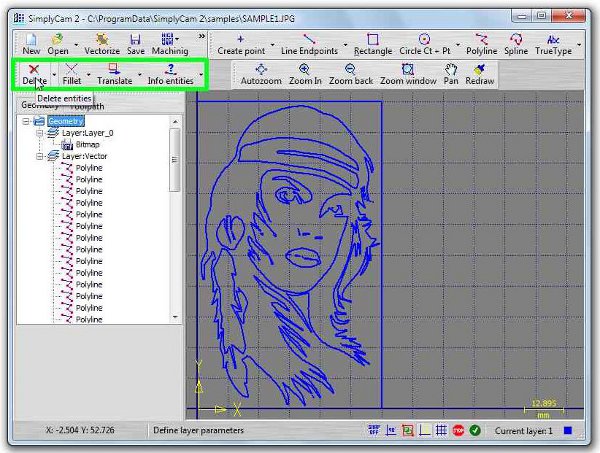Select the Translate tool
Image resolution: width=600 pixels, height=453 pixels.
click(114, 75)
